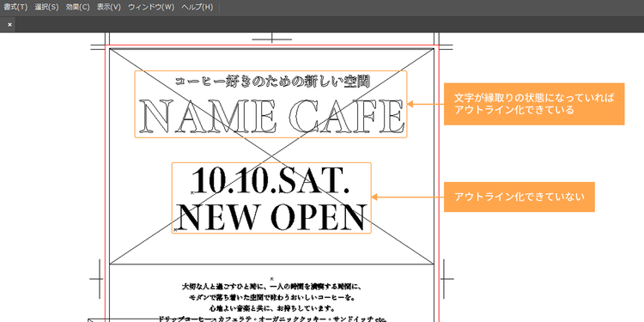The width and height of the screenshot is (644, 322).
Task: Select the outlined NAME CAFE text
Action: 271,116
